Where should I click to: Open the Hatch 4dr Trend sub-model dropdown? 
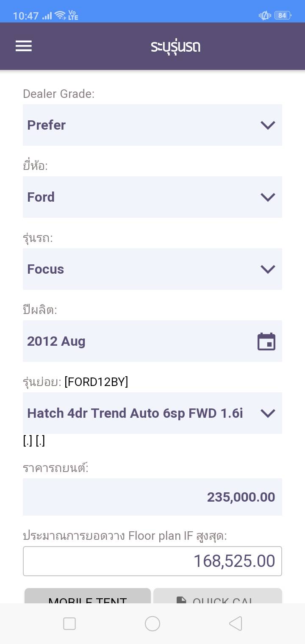coord(152,413)
